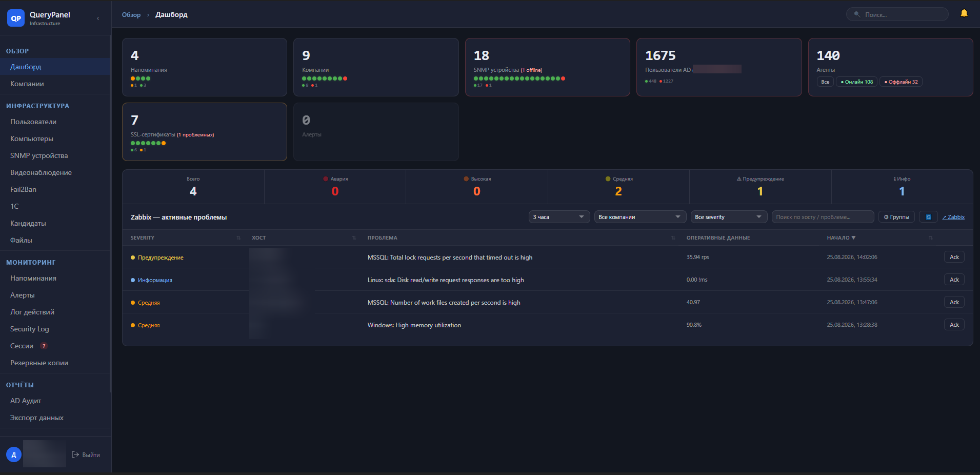Open the Zabbix external link

tap(953, 217)
